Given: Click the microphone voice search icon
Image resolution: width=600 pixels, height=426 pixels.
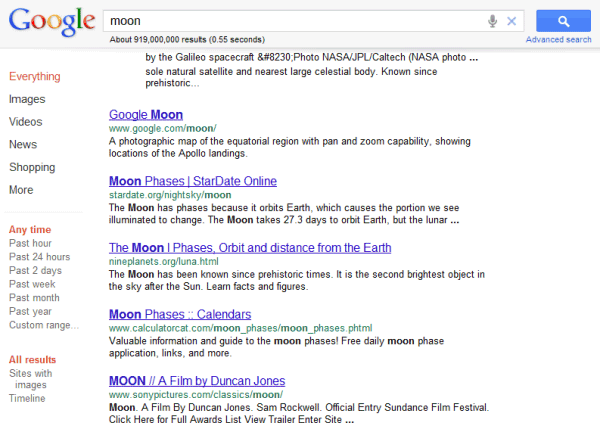Looking at the screenshot, I should pyautogui.click(x=492, y=21).
